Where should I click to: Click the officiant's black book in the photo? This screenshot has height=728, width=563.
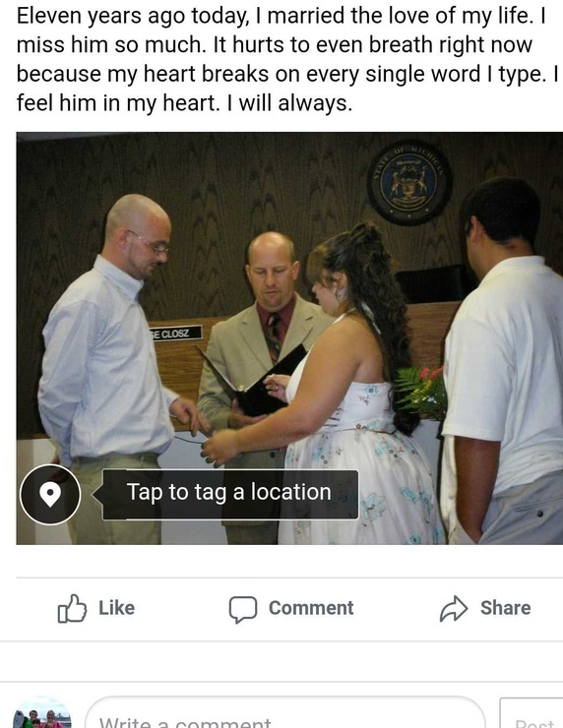point(256,382)
